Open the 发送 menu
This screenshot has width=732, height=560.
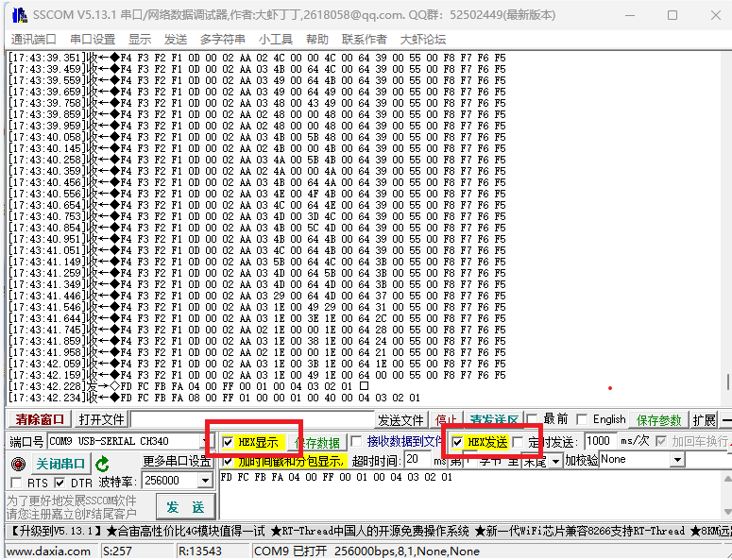(x=176, y=40)
